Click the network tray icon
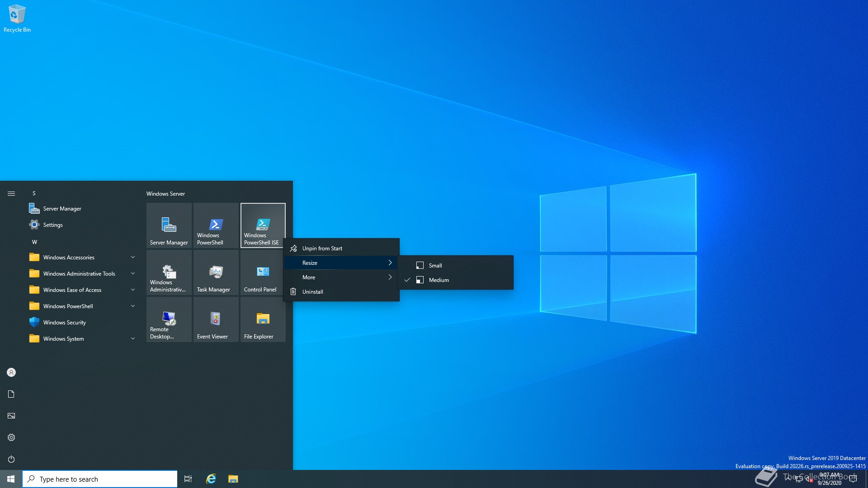This screenshot has height=488, width=868. click(799, 479)
